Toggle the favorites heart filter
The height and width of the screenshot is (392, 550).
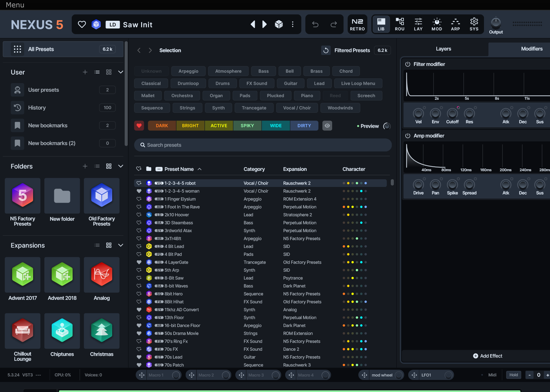tap(139, 126)
